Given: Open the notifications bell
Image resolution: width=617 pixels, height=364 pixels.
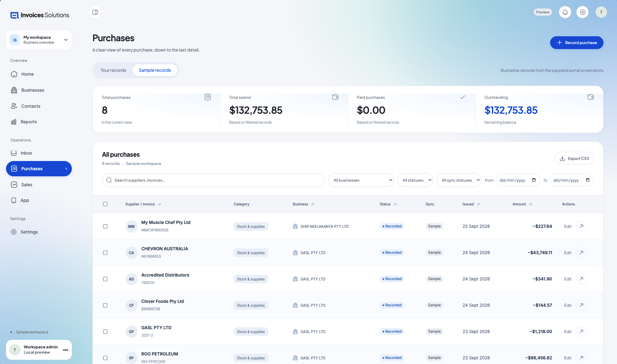Looking at the screenshot, I should pos(565,12).
